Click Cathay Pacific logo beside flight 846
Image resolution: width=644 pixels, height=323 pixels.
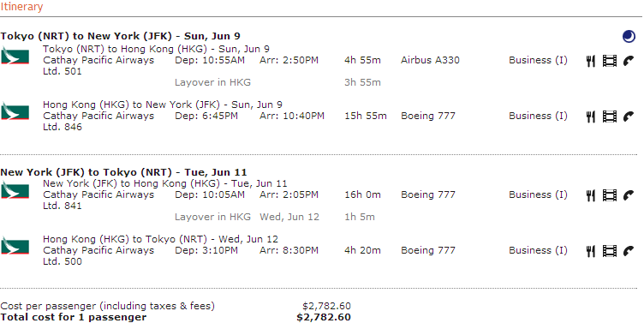click(15, 111)
